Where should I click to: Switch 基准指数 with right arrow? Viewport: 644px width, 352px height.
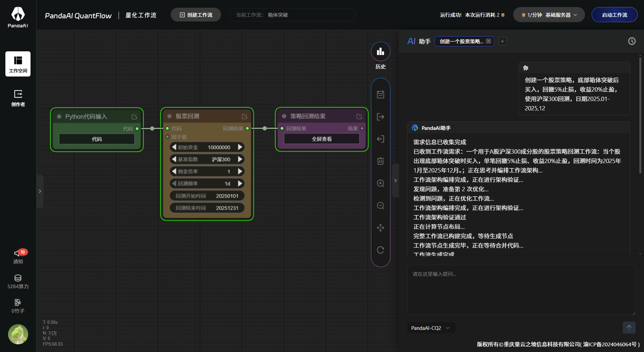240,159
